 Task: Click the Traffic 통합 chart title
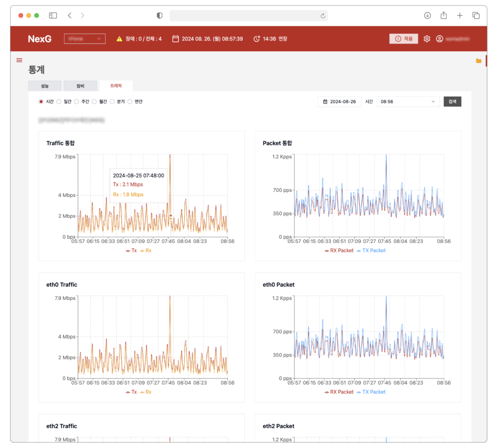pyautogui.click(x=60, y=143)
